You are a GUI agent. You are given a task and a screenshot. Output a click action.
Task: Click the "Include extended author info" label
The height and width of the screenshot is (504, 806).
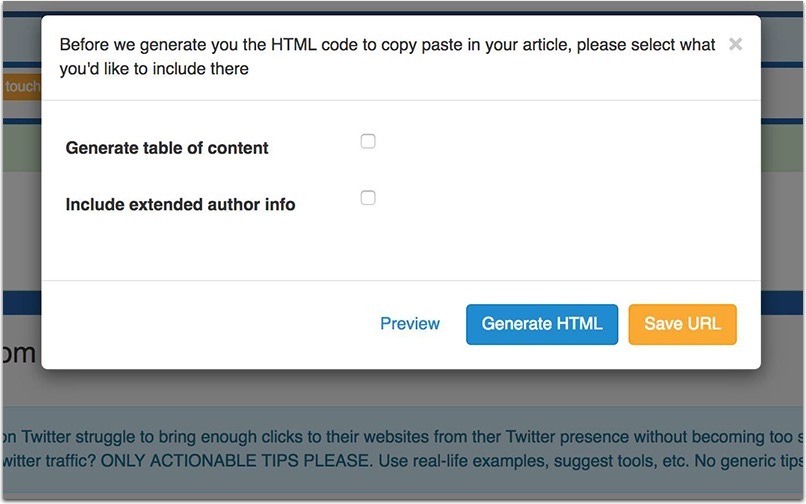(x=180, y=204)
